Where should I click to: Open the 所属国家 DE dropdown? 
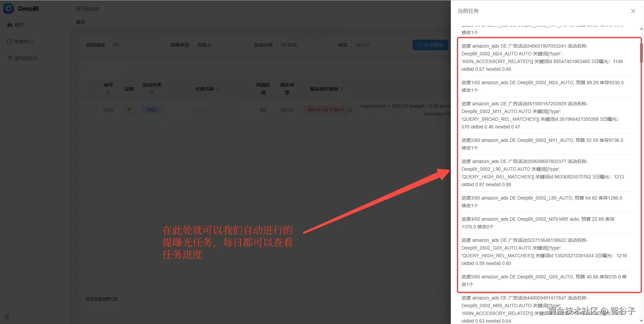tap(134, 45)
